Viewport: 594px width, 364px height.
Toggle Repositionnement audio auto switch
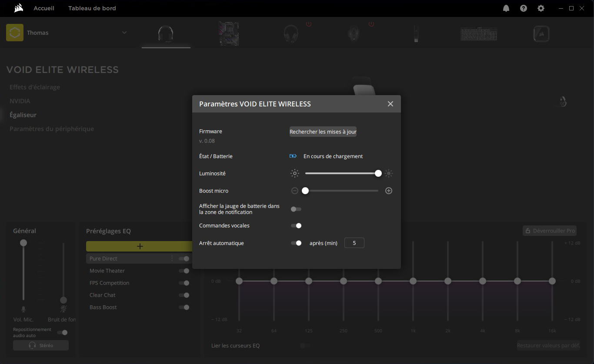coord(63,332)
